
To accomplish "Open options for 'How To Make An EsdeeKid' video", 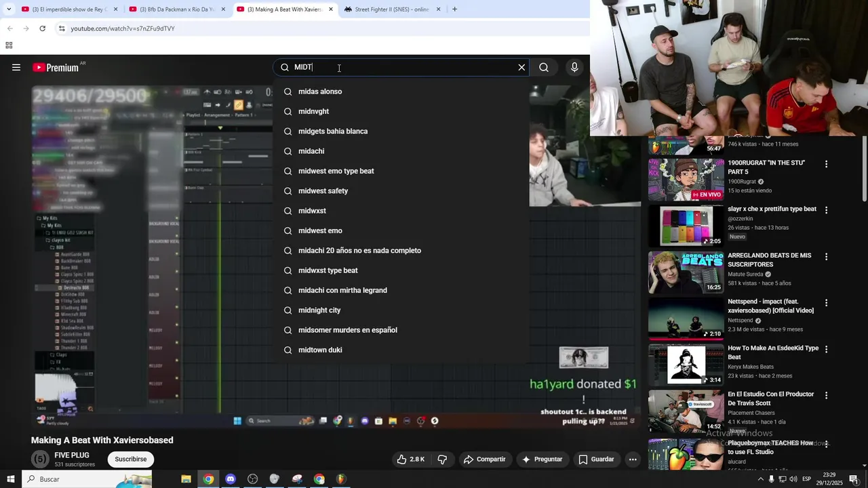I will click(x=826, y=349).
